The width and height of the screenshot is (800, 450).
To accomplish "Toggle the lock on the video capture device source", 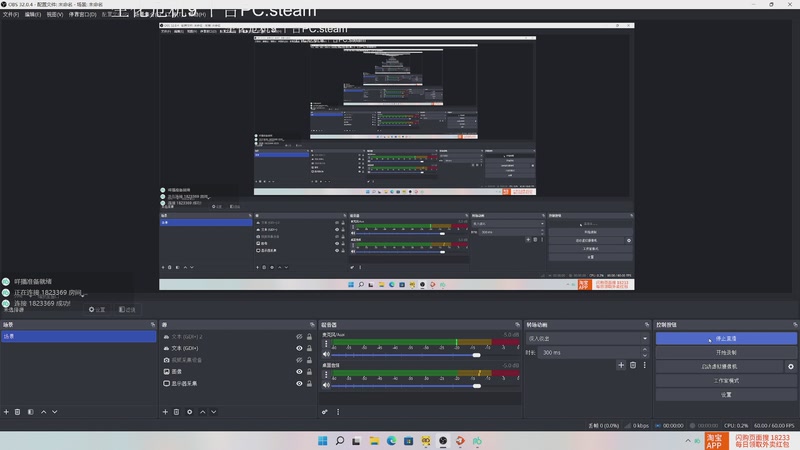I will click(309, 360).
